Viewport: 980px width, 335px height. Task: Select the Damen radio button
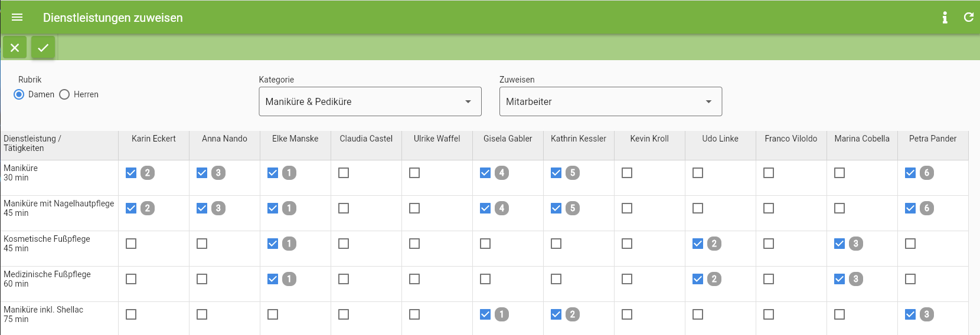click(x=19, y=94)
